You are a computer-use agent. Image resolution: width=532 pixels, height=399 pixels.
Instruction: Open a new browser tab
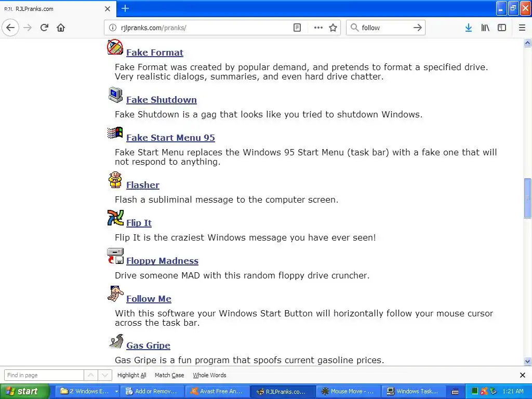125,8
